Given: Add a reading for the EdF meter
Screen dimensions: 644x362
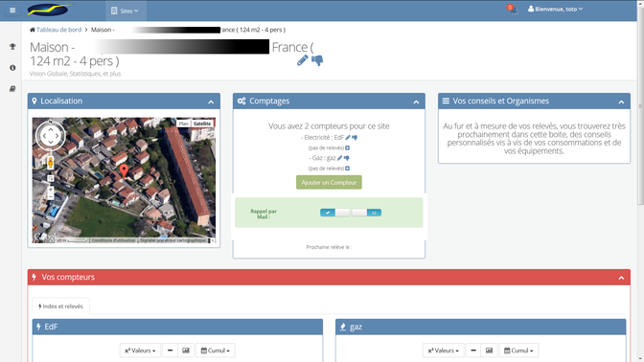Looking at the screenshot, I should (x=348, y=147).
